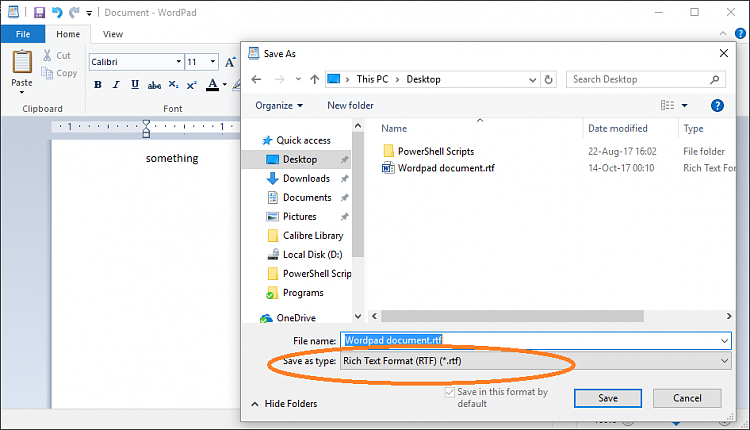Screen dimensions: 750x430
Task: Open Local Disk (D:) in sidebar
Action: (x=312, y=254)
